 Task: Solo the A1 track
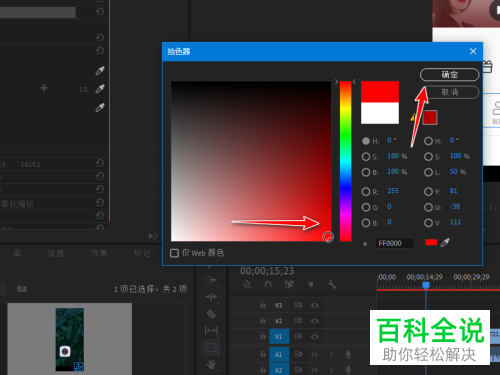(x=331, y=355)
